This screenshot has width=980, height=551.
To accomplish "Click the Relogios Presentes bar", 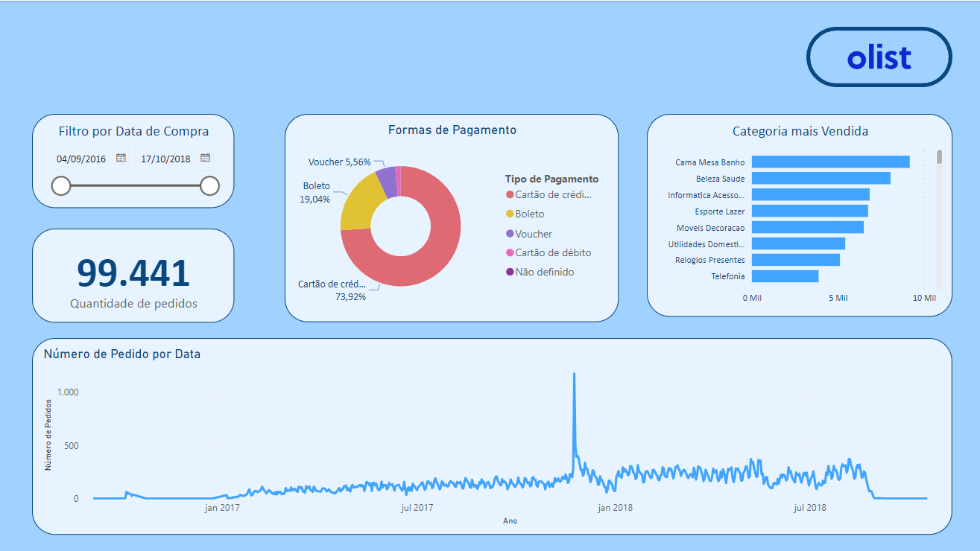I will tap(796, 260).
